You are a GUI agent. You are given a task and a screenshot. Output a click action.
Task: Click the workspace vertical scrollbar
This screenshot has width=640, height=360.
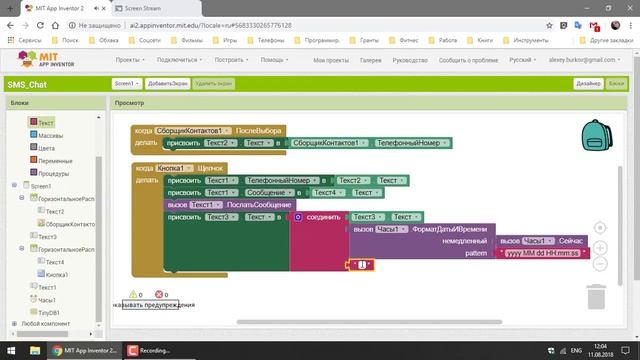[620, 225]
